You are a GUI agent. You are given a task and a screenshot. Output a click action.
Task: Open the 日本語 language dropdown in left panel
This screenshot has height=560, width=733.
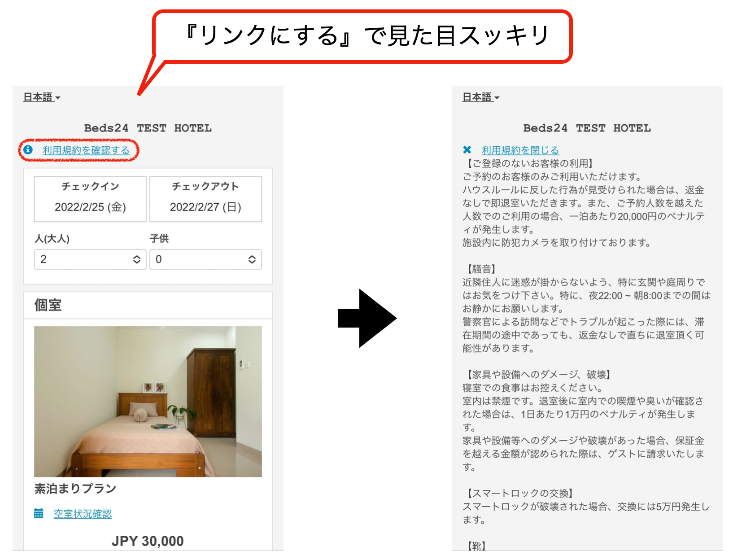42,97
